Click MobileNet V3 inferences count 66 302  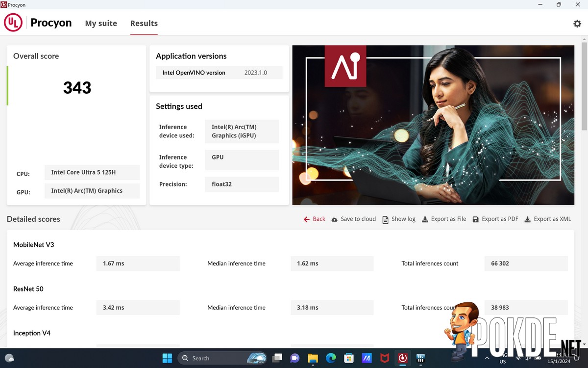tap(526, 263)
